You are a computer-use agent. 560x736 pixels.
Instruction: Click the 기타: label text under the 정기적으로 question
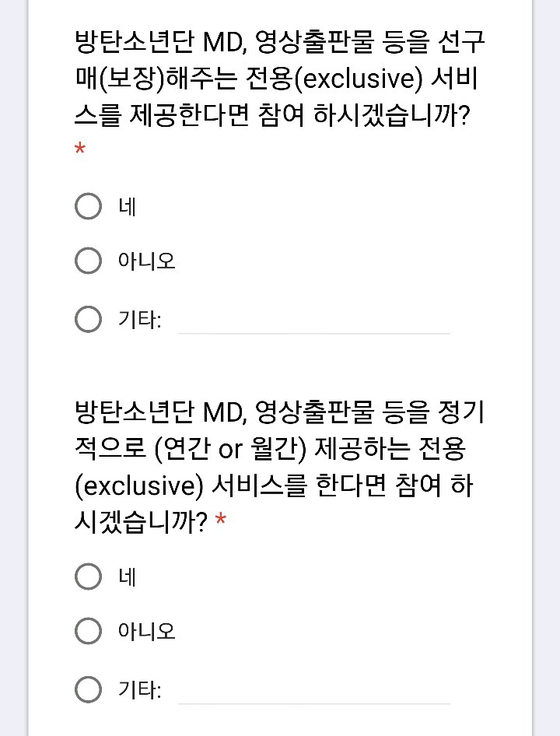click(139, 690)
